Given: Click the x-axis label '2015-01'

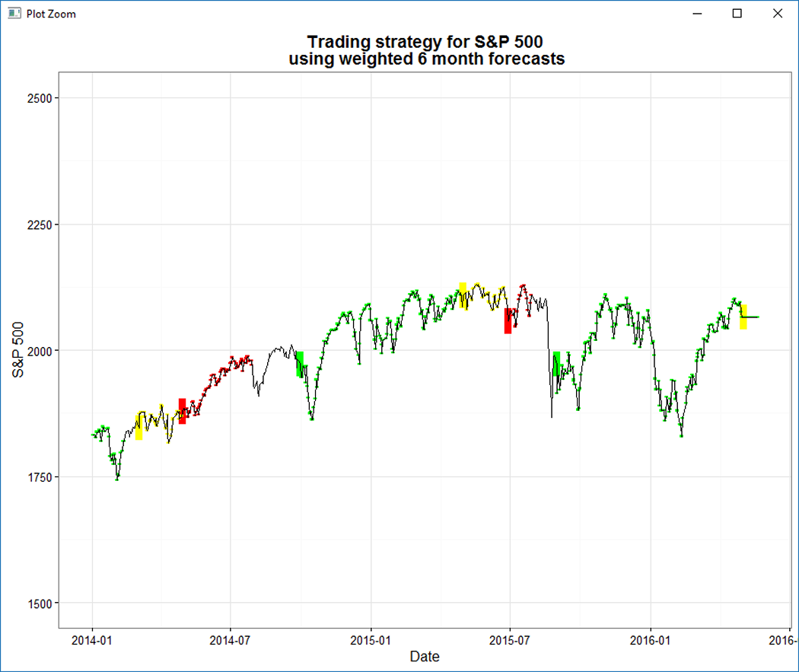Looking at the screenshot, I should [371, 640].
